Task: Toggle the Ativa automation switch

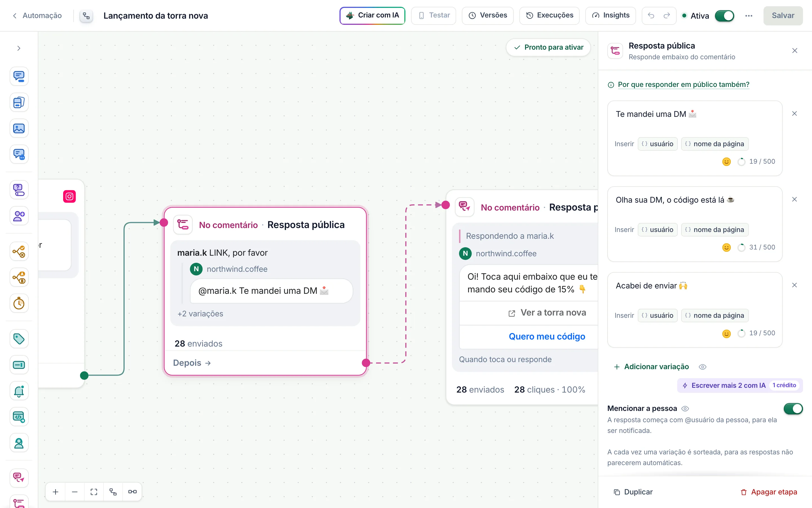Action: (x=724, y=16)
